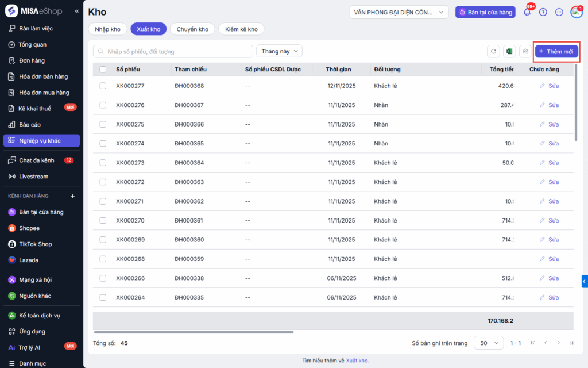Tick the select-all checkbox in the table header

(x=103, y=70)
